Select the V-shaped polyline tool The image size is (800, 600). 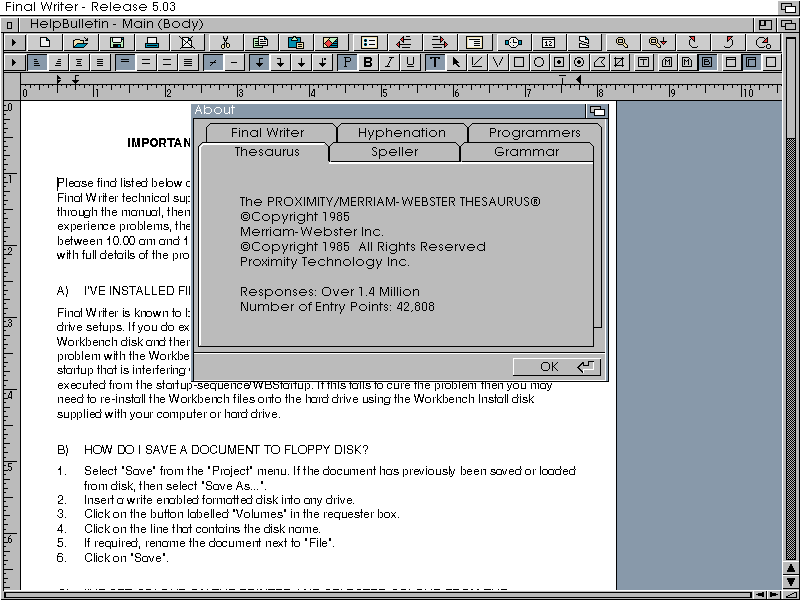pyautogui.click(x=497, y=62)
